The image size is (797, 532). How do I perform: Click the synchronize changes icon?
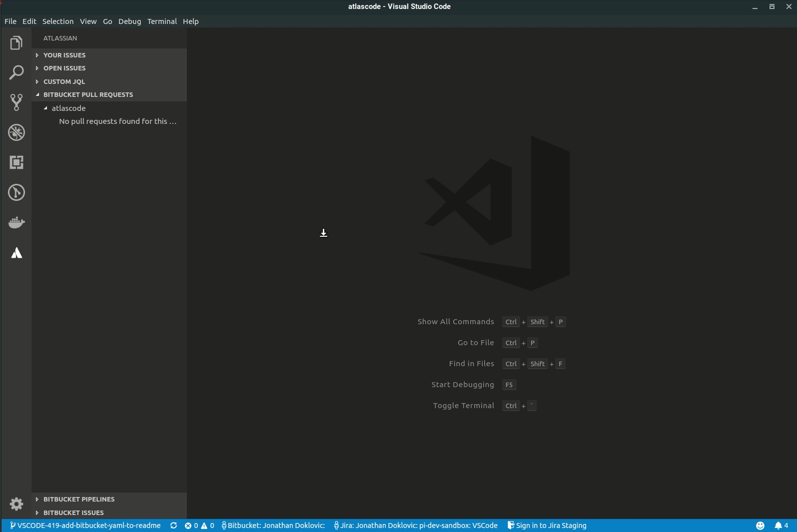coord(173,526)
